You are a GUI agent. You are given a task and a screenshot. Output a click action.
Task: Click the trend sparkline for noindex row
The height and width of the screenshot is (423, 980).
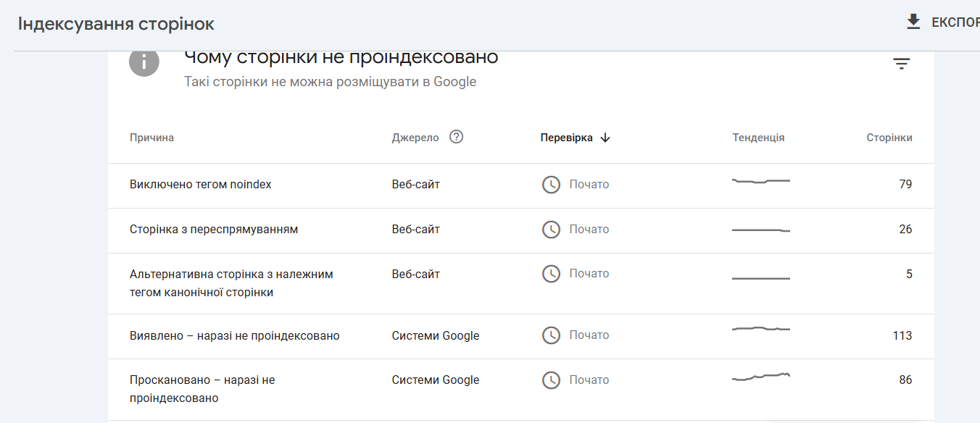(760, 181)
